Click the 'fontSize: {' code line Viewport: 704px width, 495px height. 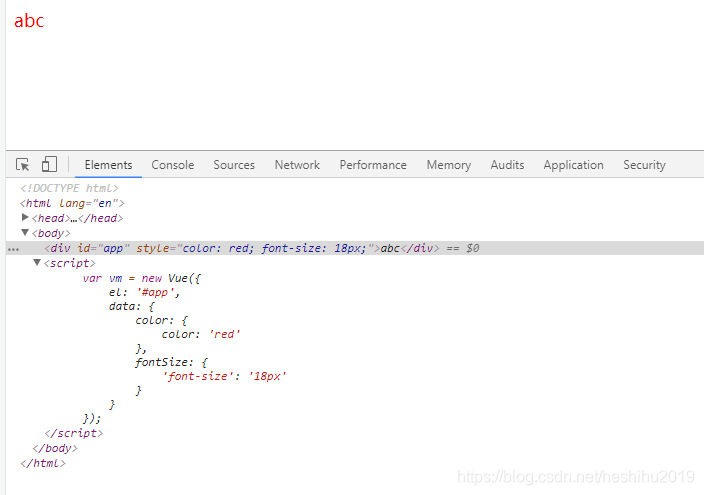(x=172, y=362)
